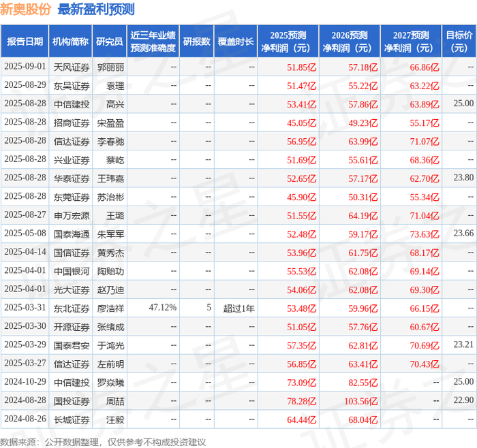Click 光大证券 institution cell
Screen dimensions: 477x448
(72, 289)
